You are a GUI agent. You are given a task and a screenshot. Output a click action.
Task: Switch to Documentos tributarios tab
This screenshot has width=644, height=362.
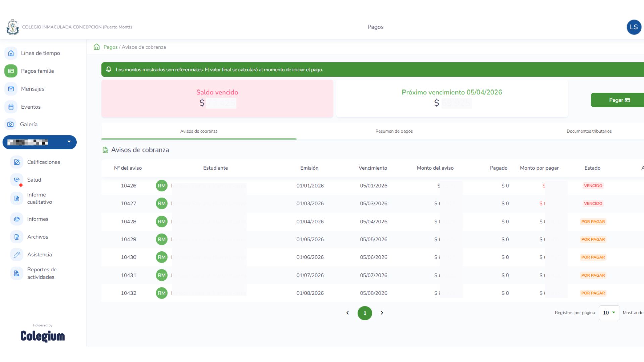point(589,131)
